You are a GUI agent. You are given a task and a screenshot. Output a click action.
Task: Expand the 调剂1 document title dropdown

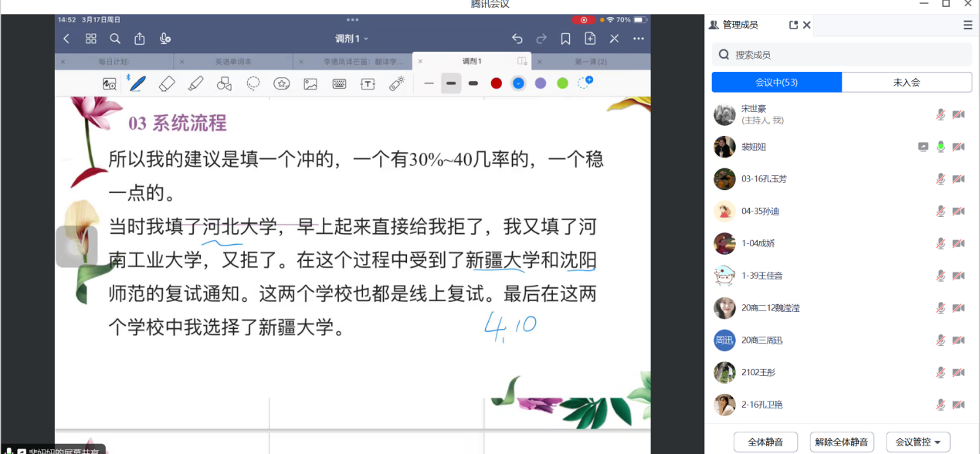[352, 39]
